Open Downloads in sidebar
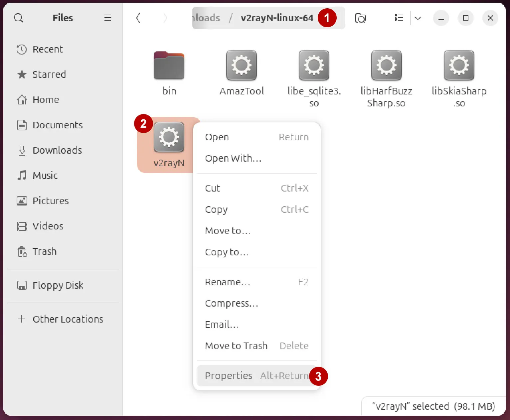This screenshot has height=420, width=510. [x=63, y=150]
